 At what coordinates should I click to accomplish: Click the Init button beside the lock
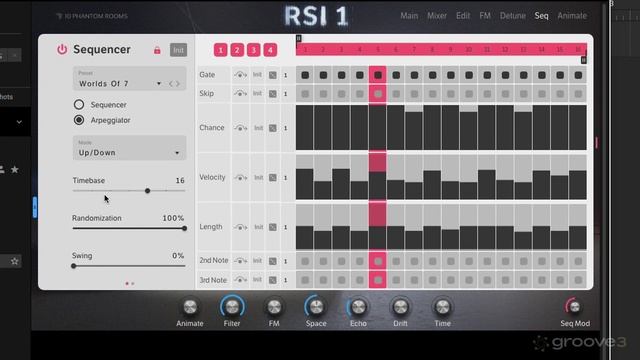pyautogui.click(x=178, y=50)
